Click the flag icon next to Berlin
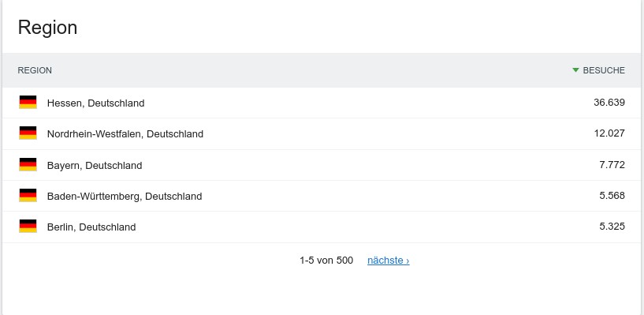The height and width of the screenshot is (315, 644). (28, 226)
